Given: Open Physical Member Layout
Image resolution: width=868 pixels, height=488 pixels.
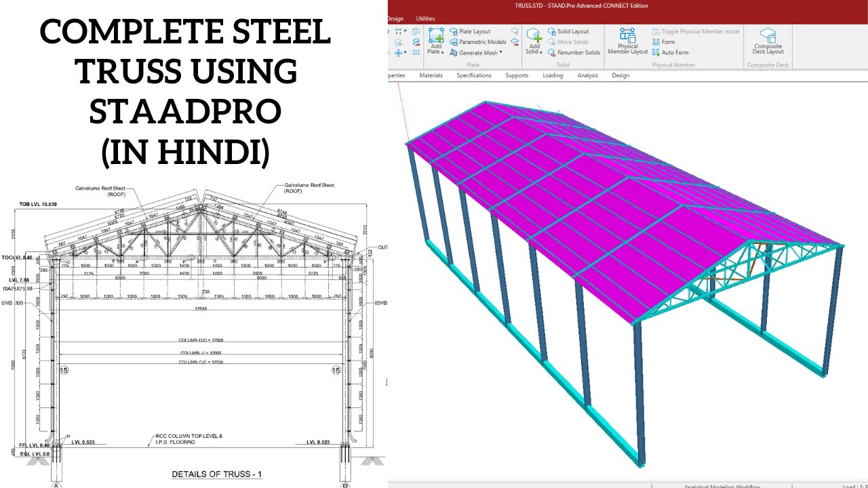Looking at the screenshot, I should 628,41.
